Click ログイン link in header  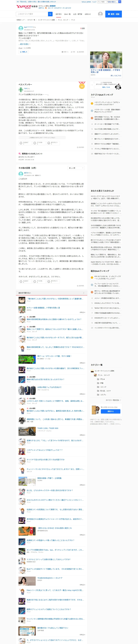[41, 8]
